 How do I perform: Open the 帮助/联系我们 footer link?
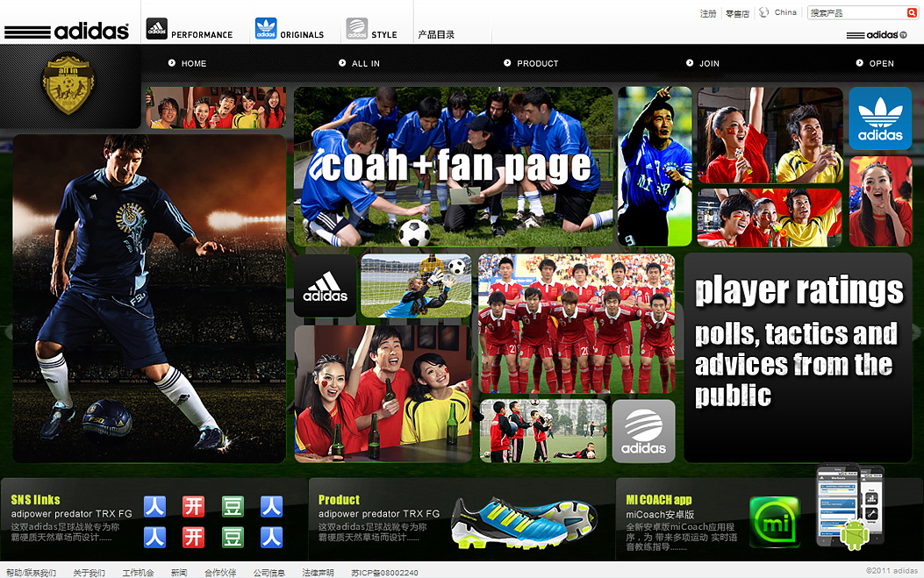click(32, 572)
